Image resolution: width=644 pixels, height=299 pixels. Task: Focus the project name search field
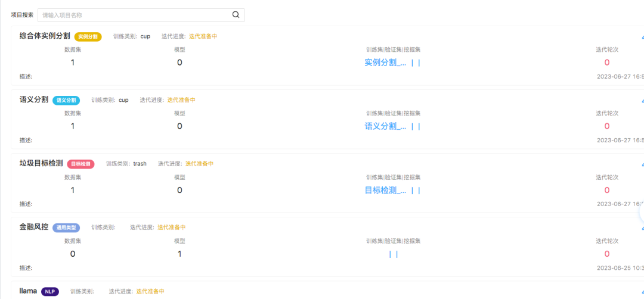pyautogui.click(x=135, y=15)
